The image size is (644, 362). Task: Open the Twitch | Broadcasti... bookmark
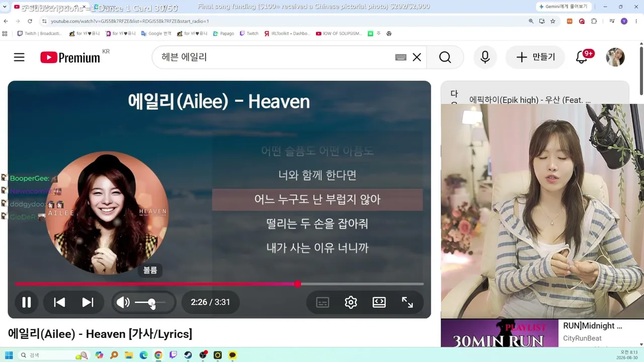coord(40,34)
